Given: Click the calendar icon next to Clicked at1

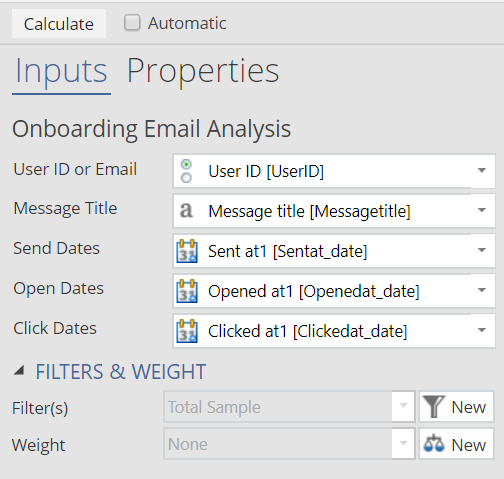Looking at the screenshot, I should 187,331.
